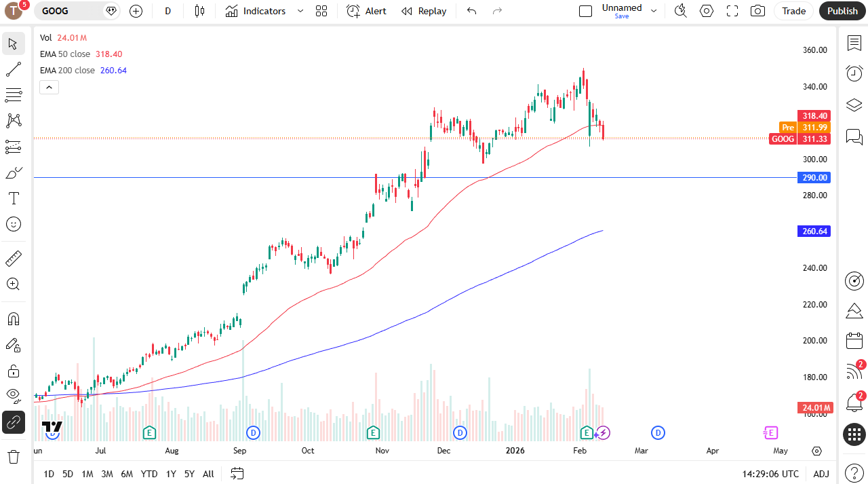Open time axis settings gear icon

tap(816, 451)
